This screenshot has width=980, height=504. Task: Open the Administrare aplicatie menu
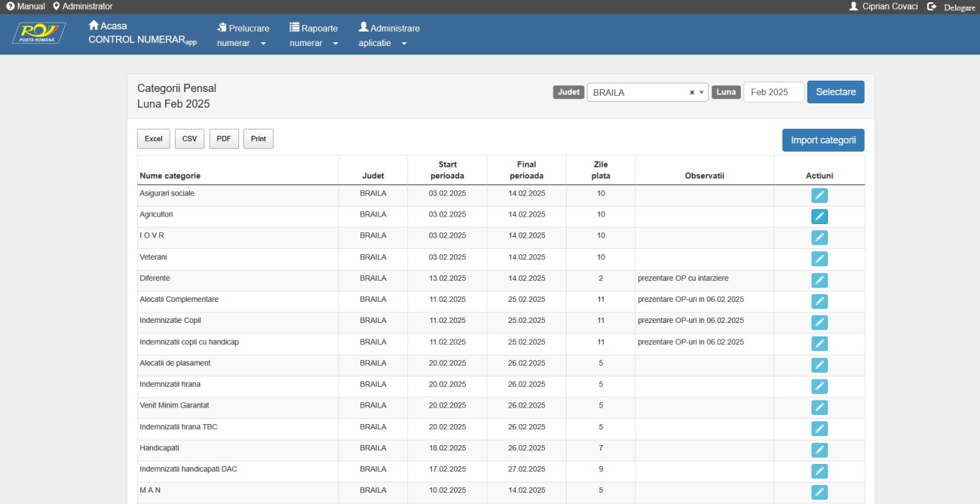[x=388, y=35]
